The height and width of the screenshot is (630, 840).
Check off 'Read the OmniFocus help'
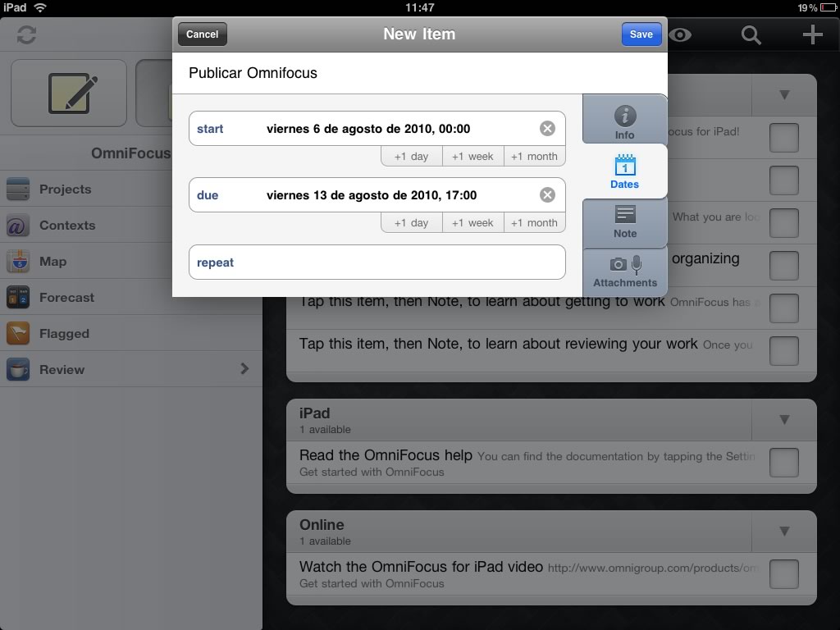click(783, 463)
